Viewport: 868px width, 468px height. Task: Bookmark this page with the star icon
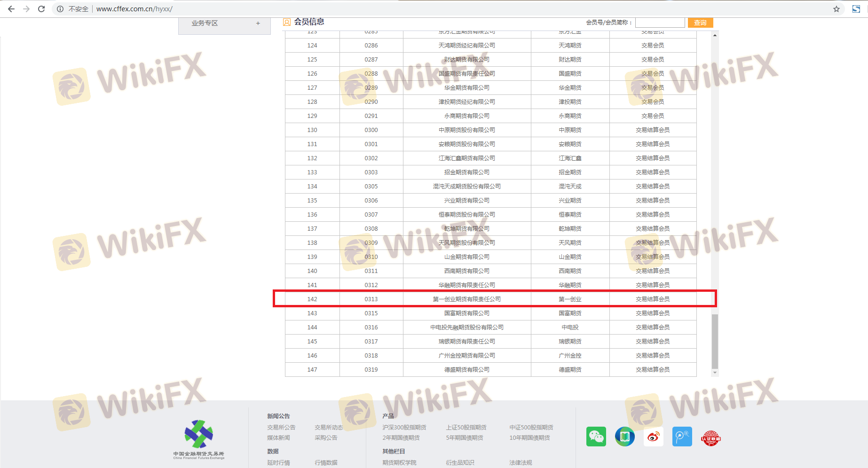(x=836, y=9)
